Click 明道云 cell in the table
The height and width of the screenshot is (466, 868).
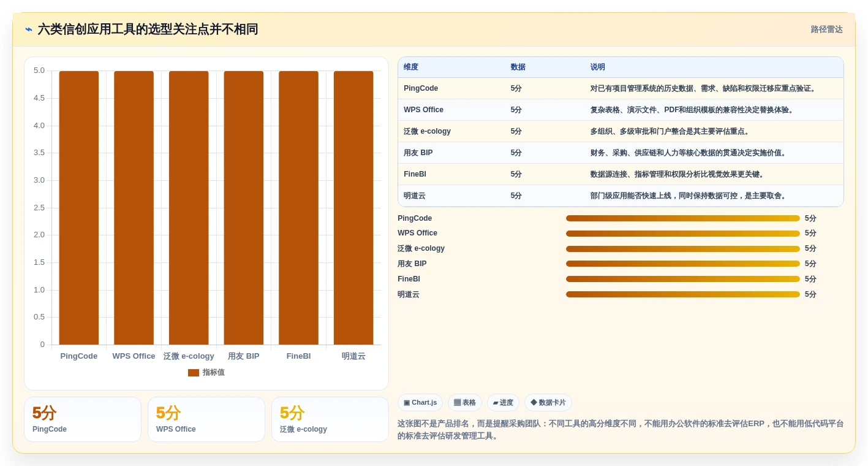(x=415, y=196)
